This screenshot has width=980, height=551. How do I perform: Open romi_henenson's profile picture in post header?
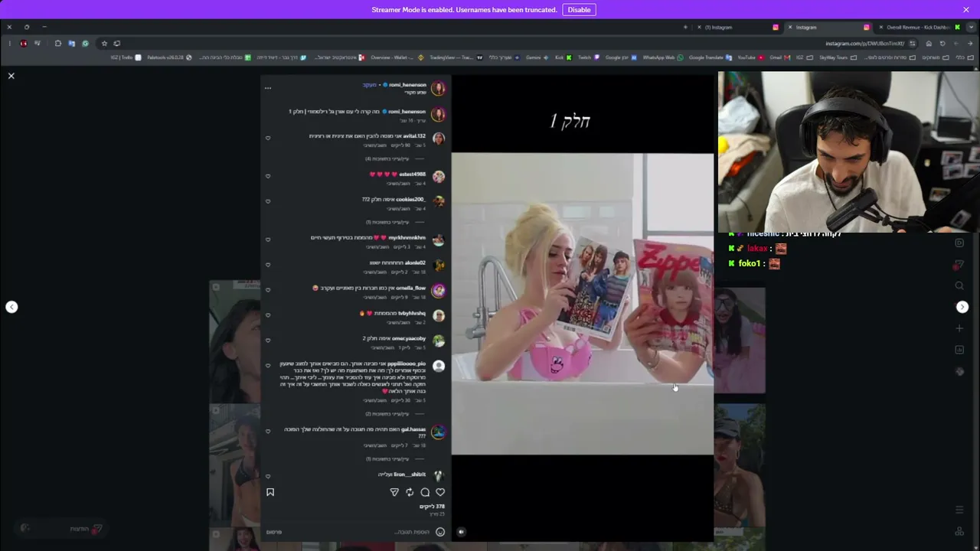438,88
